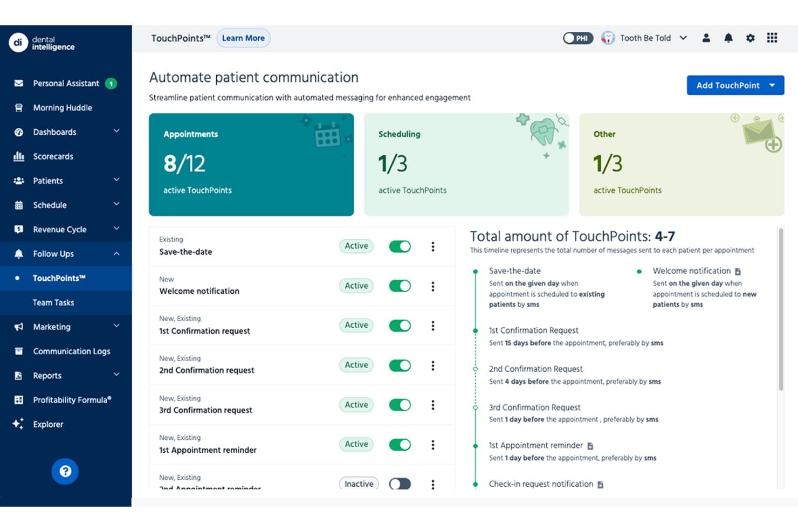Disable the Save-the-date toggle
This screenshot has height=532, width=798.
400,246
